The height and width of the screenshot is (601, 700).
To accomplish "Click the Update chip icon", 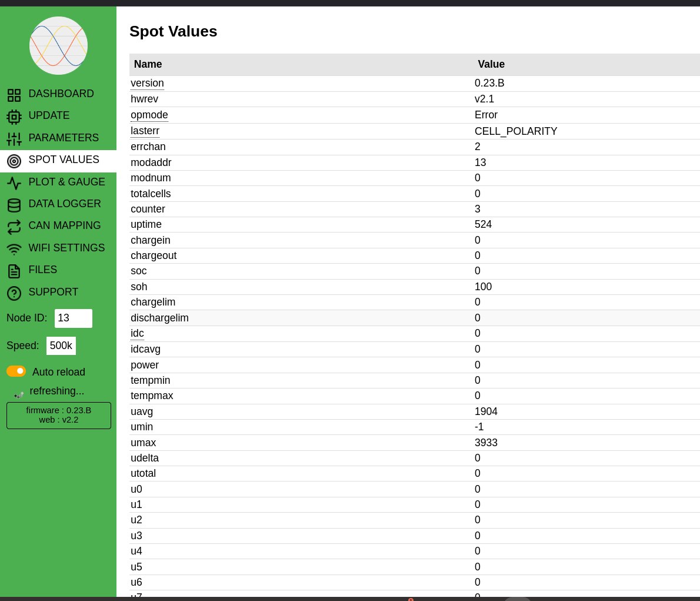I will (x=14, y=117).
